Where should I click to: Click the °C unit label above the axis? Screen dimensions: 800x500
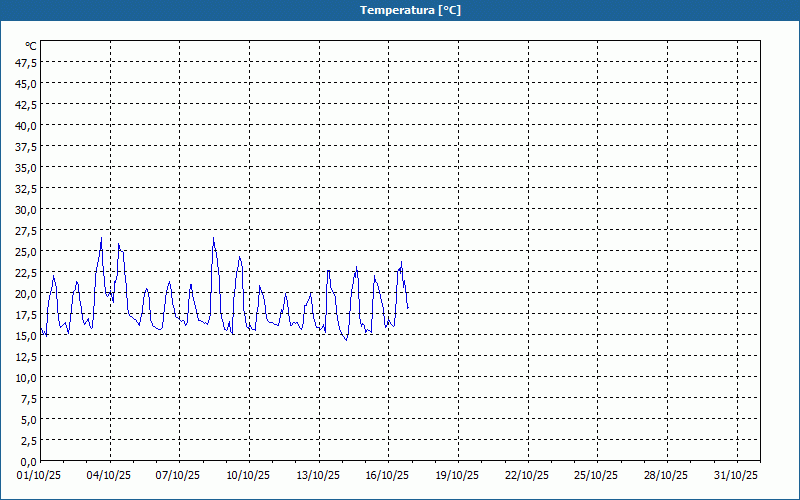(x=31, y=46)
